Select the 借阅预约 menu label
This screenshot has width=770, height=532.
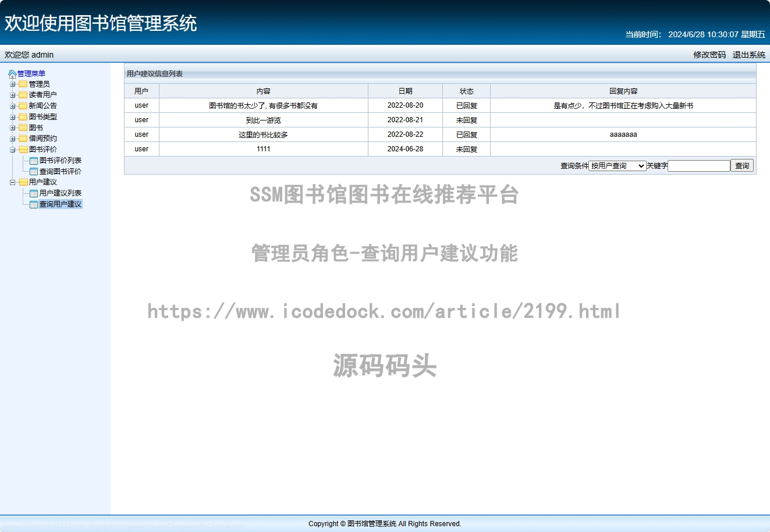coord(43,139)
